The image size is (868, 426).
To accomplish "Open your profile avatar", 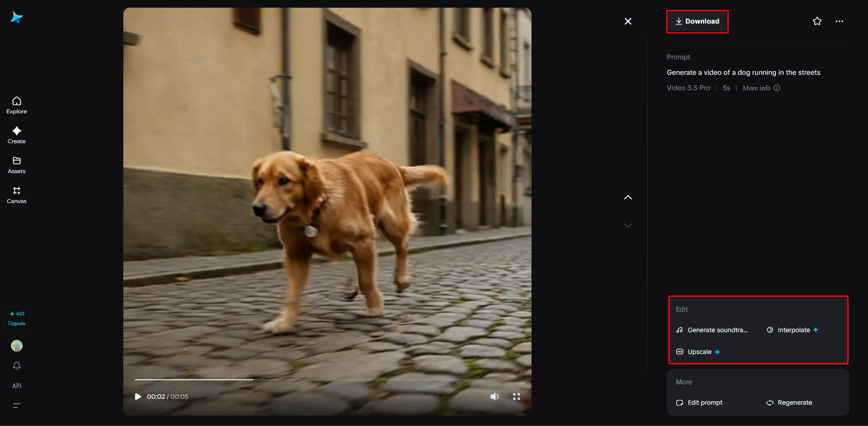I will [x=16, y=345].
